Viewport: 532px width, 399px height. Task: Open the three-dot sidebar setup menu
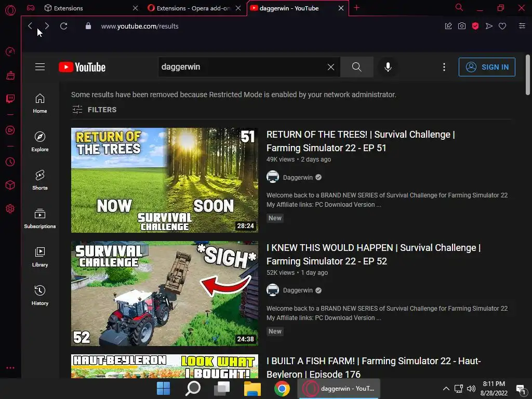click(x=10, y=368)
